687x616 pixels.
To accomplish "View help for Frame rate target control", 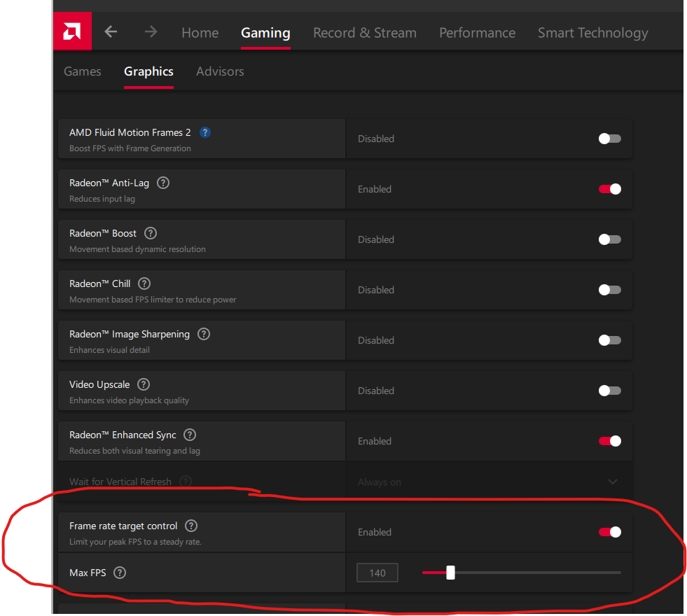I will click(191, 526).
